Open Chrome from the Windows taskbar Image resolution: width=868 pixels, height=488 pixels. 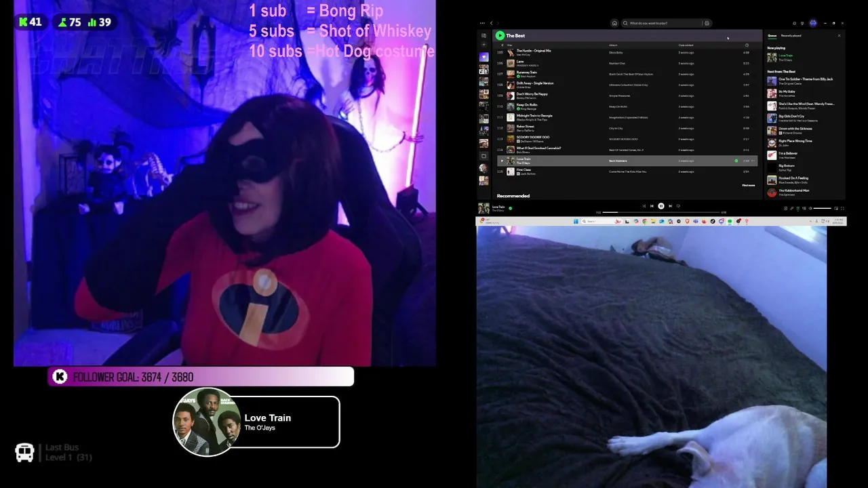[645, 221]
